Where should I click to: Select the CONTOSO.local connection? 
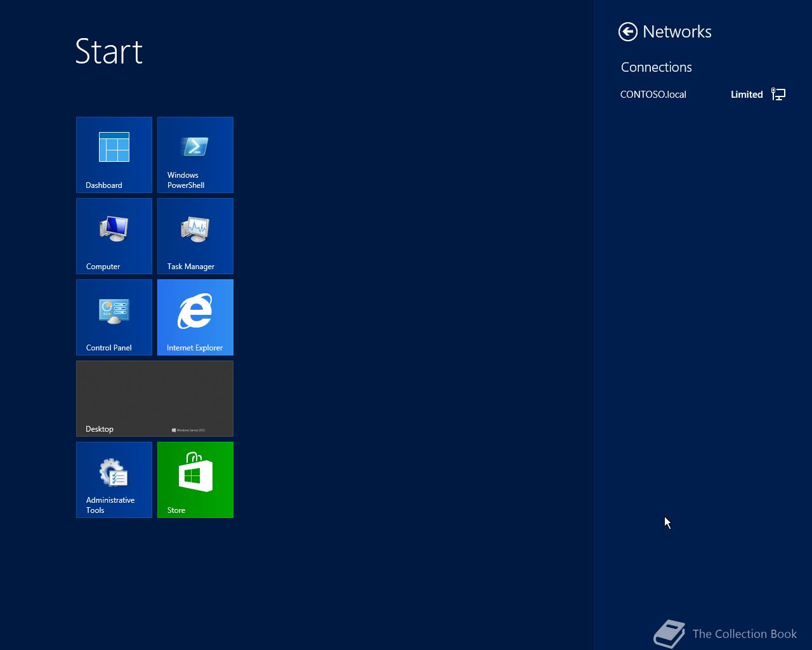coord(703,95)
